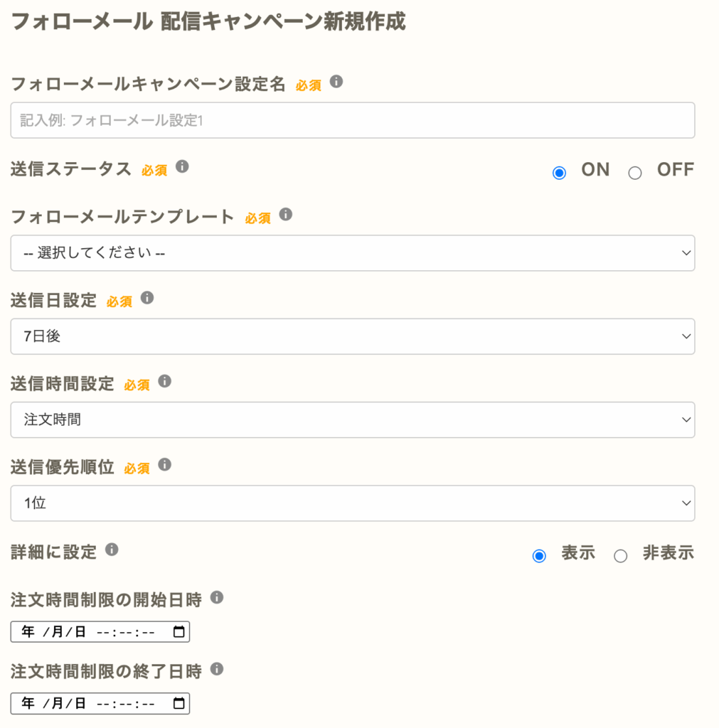Select OFF for 送信ステータス
Screen dimensions: 719x728
pyautogui.click(x=635, y=173)
